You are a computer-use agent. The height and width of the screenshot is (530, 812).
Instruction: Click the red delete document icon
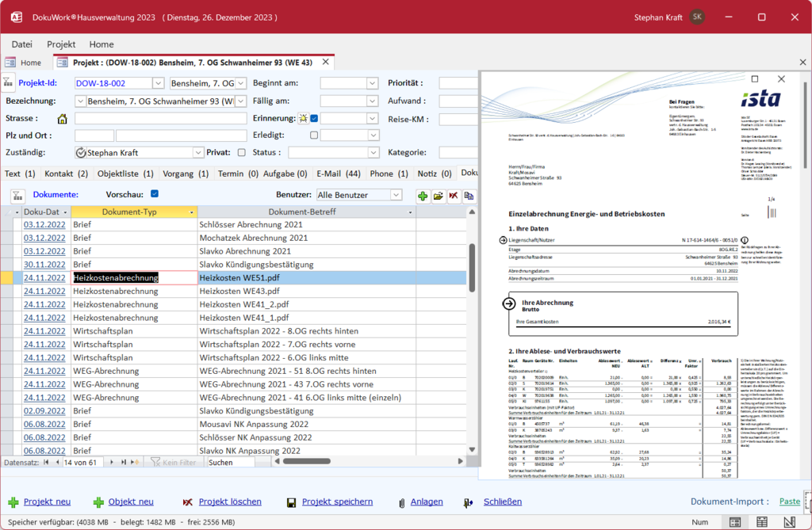[x=454, y=196]
